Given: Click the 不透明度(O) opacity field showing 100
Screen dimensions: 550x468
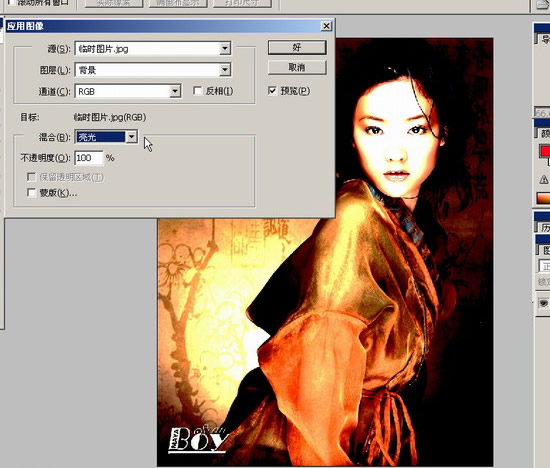Looking at the screenshot, I should click(x=89, y=158).
